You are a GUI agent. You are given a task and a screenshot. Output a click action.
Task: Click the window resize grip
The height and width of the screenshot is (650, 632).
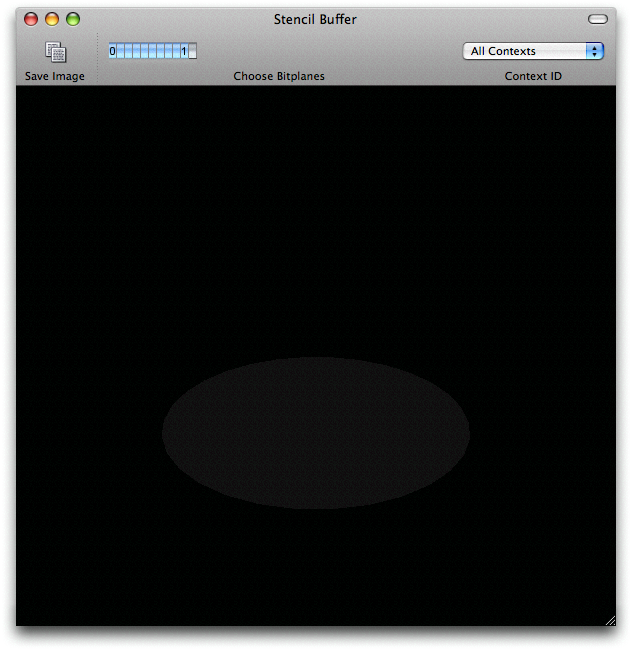pos(610,620)
